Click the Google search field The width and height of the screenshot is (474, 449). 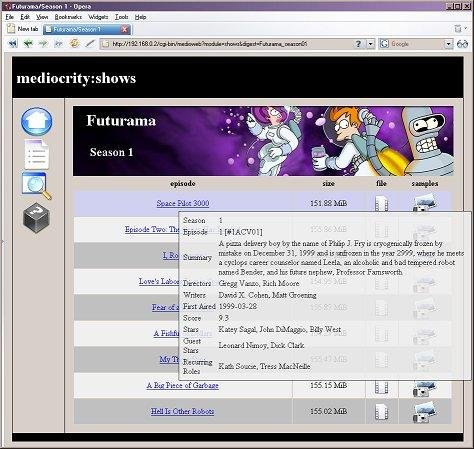(417, 44)
